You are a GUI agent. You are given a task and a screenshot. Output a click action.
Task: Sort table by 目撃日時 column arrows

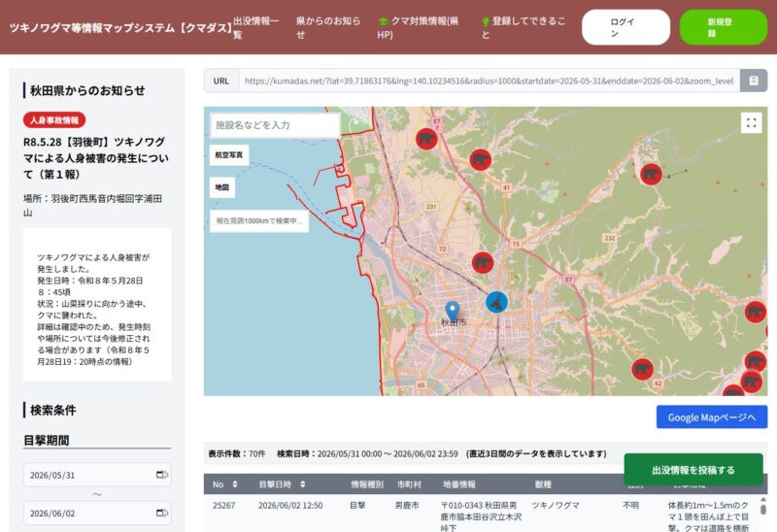[x=302, y=484]
